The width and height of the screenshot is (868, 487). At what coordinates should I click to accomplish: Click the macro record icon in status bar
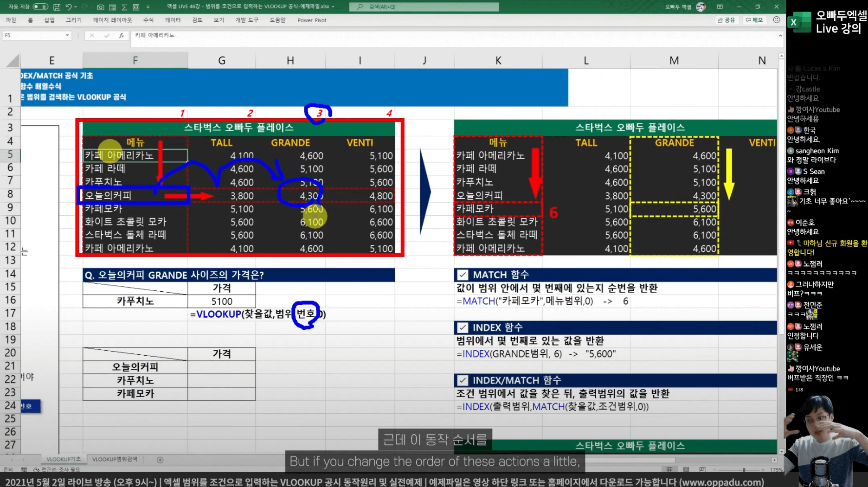coord(24,470)
